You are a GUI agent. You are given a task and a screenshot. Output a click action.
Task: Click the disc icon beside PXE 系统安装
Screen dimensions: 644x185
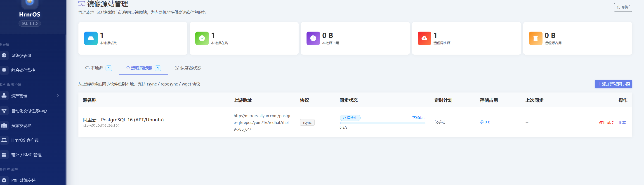tap(4, 180)
